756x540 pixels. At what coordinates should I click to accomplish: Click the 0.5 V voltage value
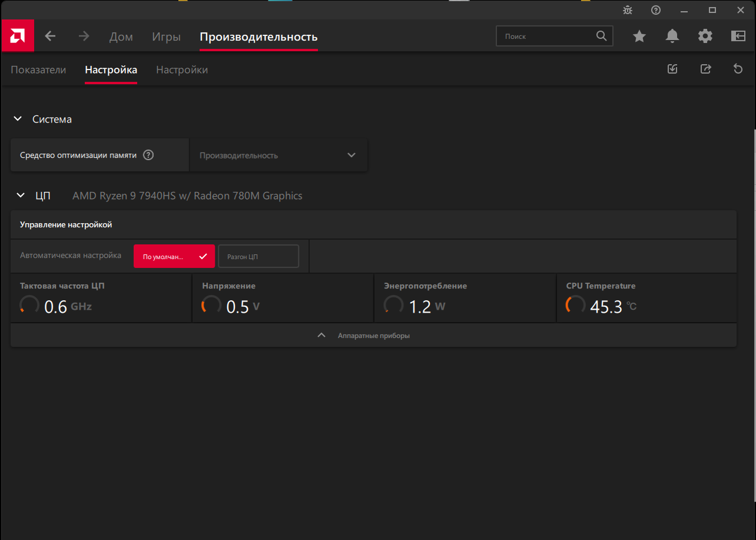[243, 306]
